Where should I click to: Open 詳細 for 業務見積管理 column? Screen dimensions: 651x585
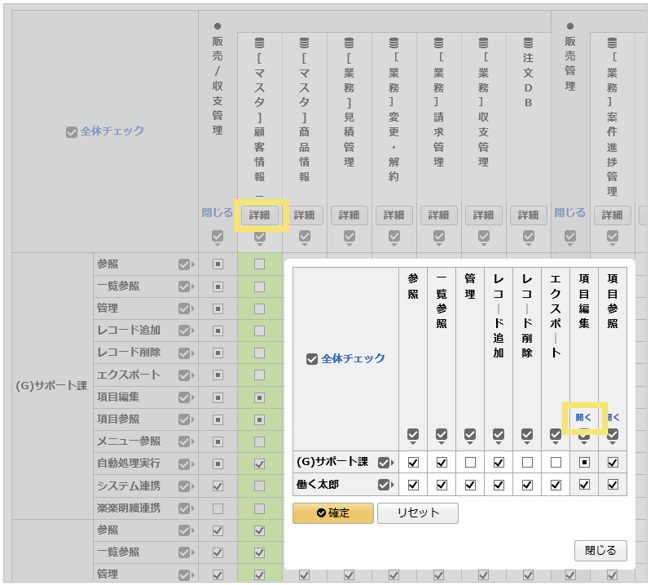349,215
